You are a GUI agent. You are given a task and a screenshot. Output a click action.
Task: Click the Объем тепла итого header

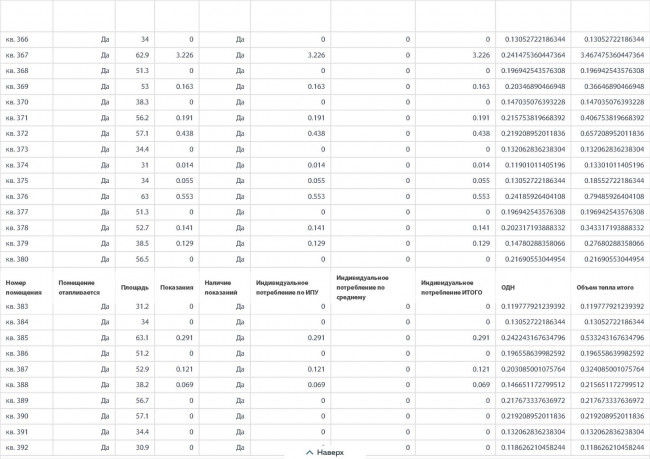(x=605, y=287)
